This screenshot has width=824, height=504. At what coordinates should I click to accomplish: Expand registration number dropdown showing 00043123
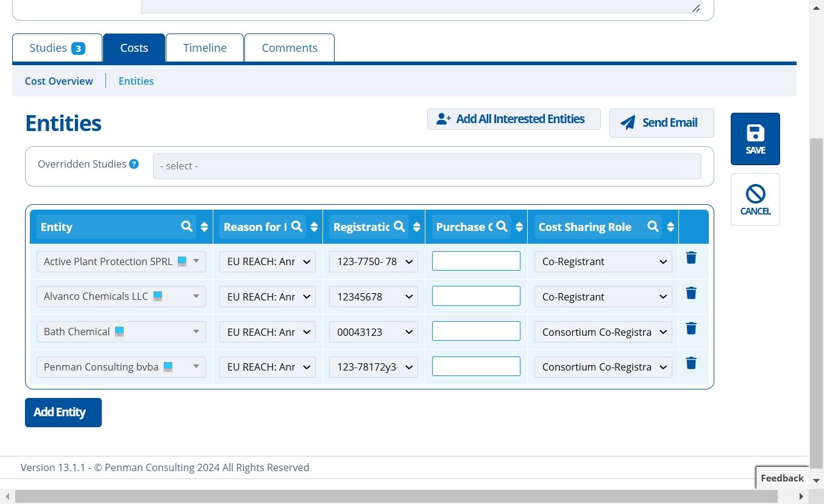(374, 332)
